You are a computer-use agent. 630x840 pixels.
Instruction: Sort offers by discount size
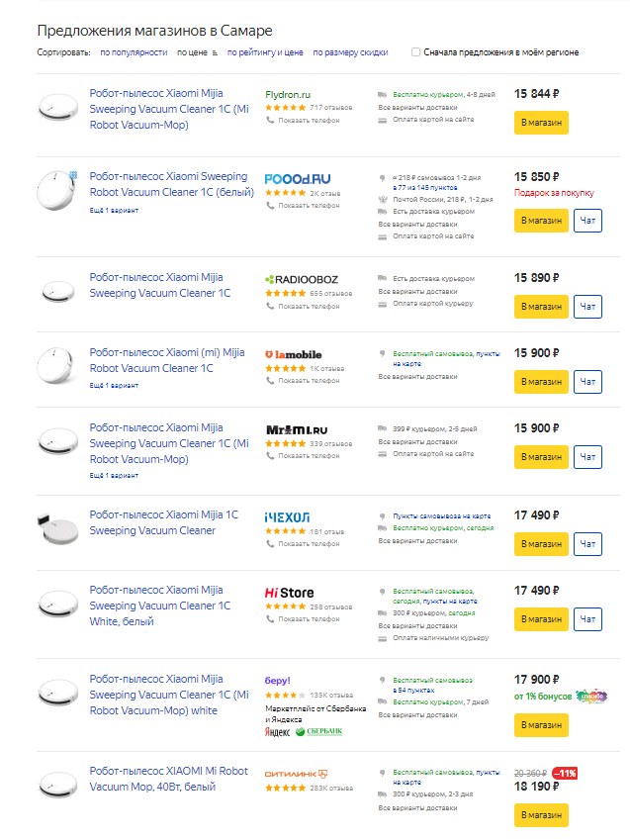(350, 52)
